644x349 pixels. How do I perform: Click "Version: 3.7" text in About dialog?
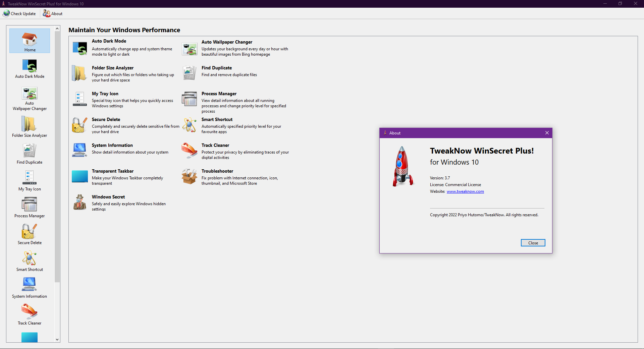[x=440, y=178]
